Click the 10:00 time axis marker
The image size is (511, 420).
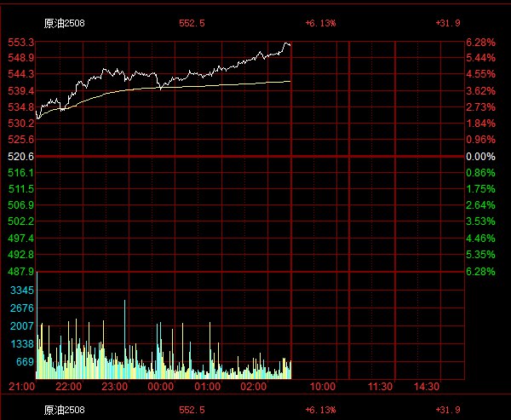pyautogui.click(x=323, y=387)
